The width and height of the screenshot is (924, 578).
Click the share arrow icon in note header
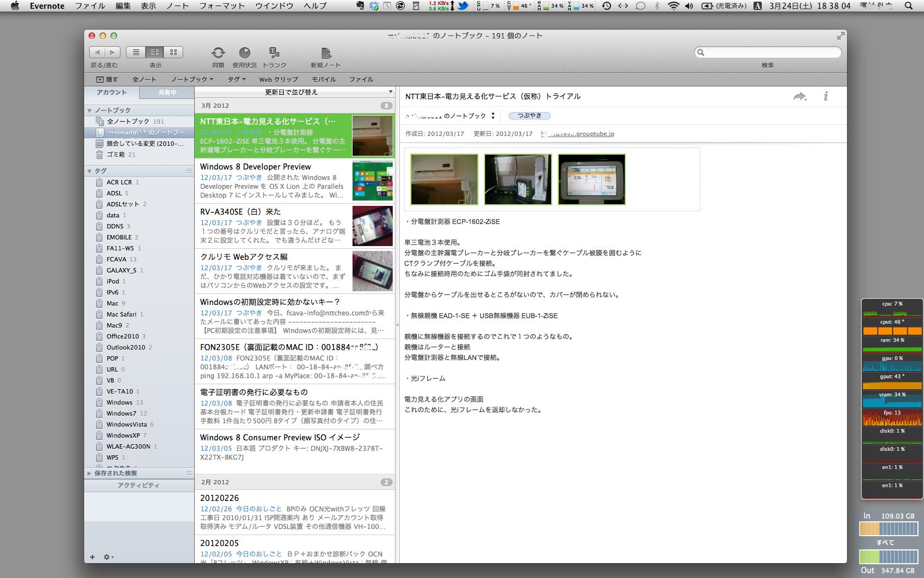click(799, 96)
